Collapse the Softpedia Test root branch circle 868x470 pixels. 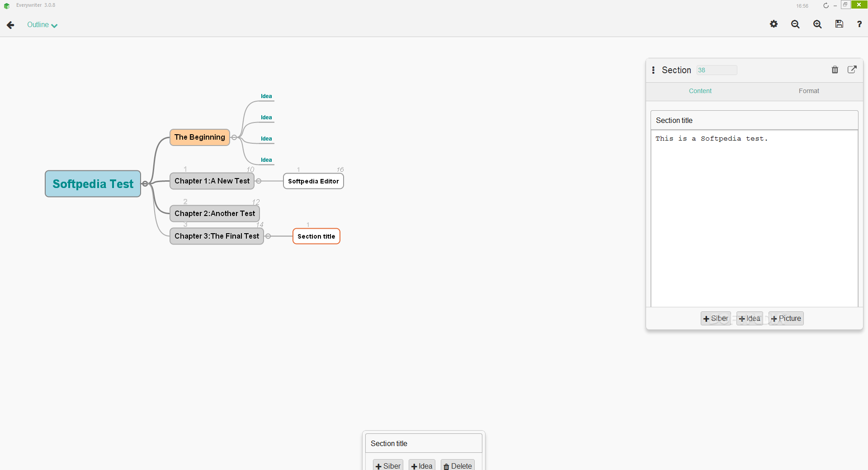pos(145,184)
